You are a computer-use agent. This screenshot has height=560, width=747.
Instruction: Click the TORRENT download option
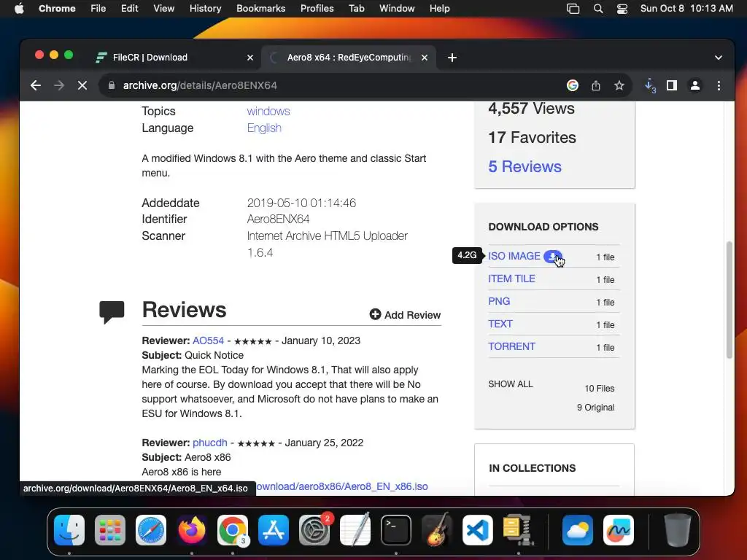point(511,346)
